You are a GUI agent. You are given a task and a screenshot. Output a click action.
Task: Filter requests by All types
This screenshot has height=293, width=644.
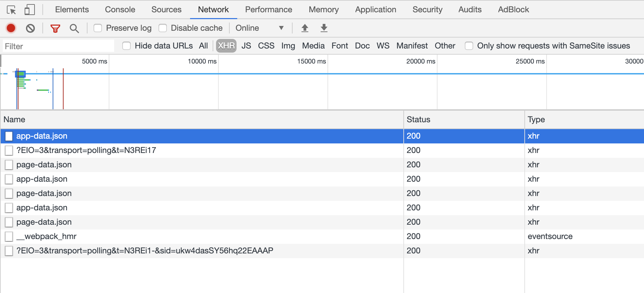pos(203,46)
